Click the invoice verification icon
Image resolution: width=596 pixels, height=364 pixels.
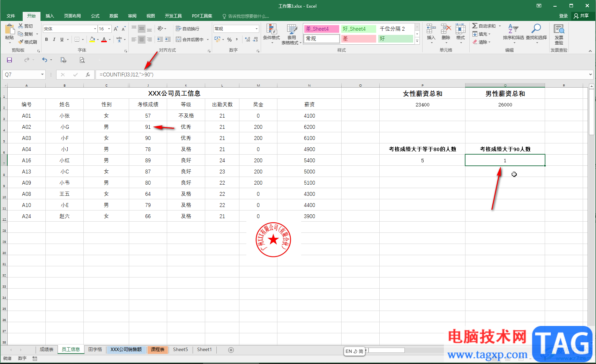559,29
